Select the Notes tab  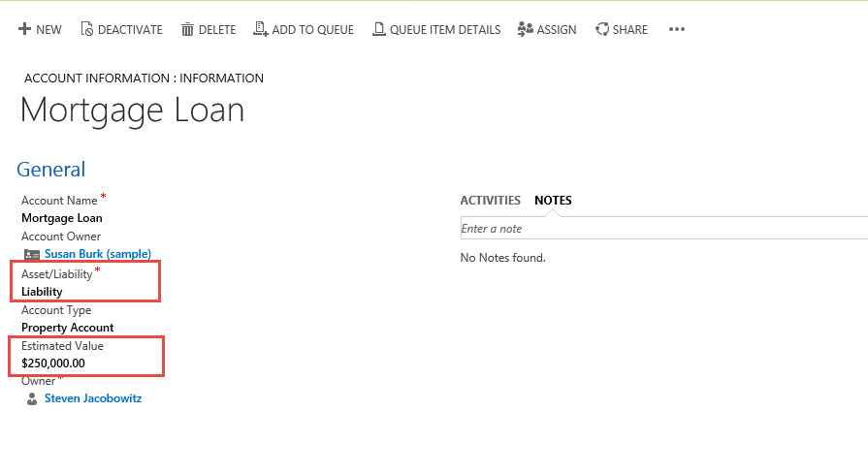click(x=553, y=201)
